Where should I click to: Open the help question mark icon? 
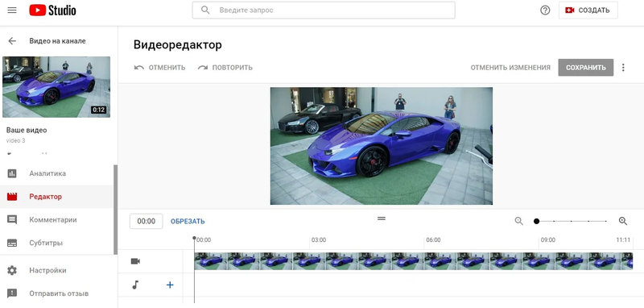[545, 10]
